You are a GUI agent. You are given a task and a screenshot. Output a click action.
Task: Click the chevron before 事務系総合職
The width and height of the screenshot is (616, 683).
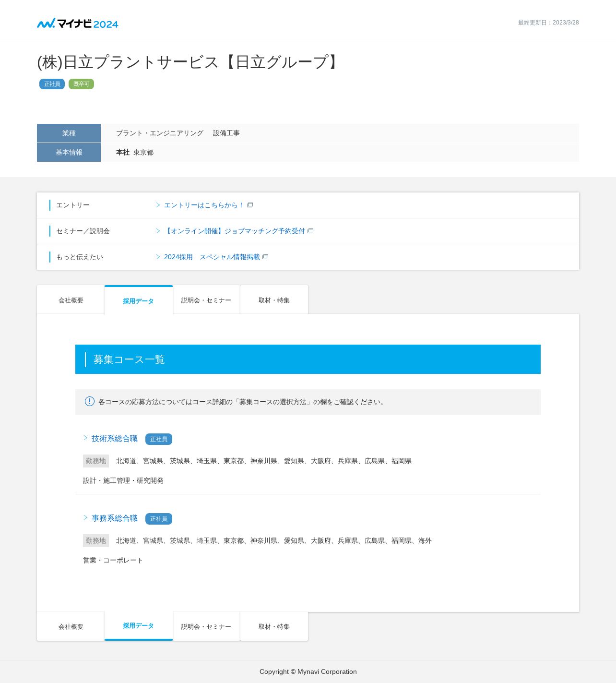(85, 518)
